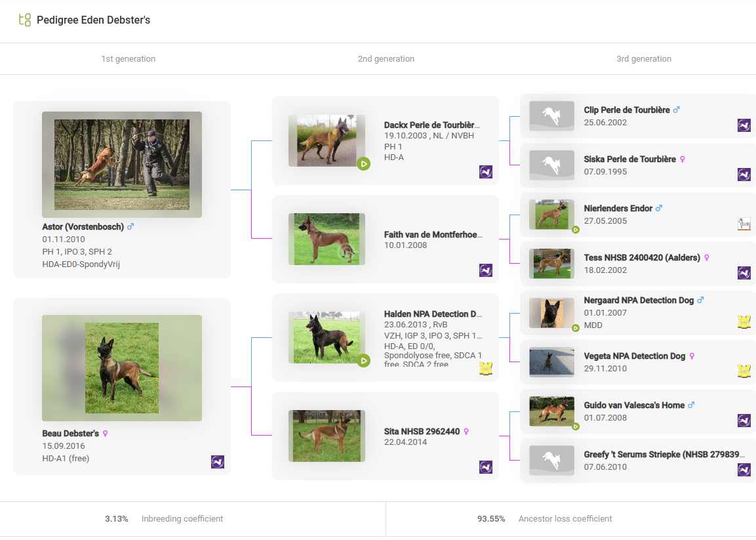
Task: Click the Greefy 't Serums Striepke card
Action: 636,461
